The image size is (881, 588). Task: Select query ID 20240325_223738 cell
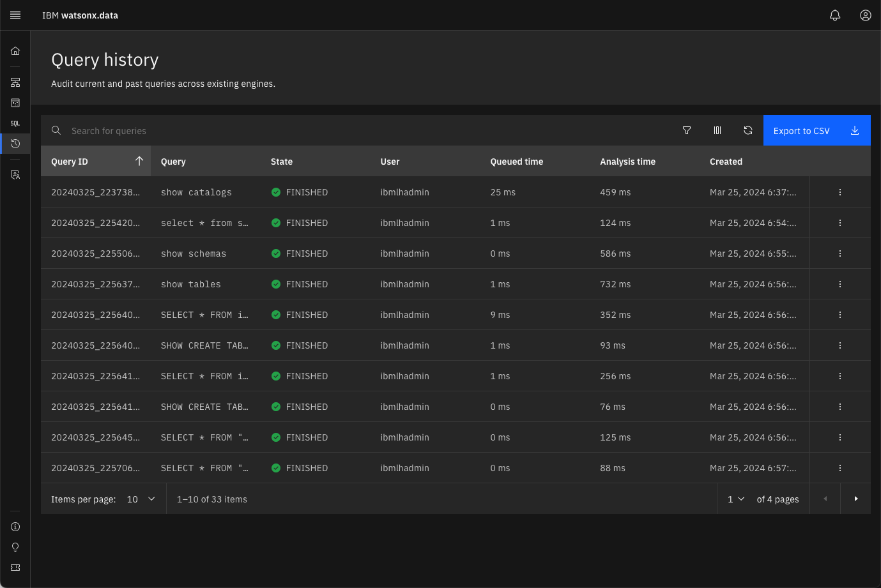(95, 192)
